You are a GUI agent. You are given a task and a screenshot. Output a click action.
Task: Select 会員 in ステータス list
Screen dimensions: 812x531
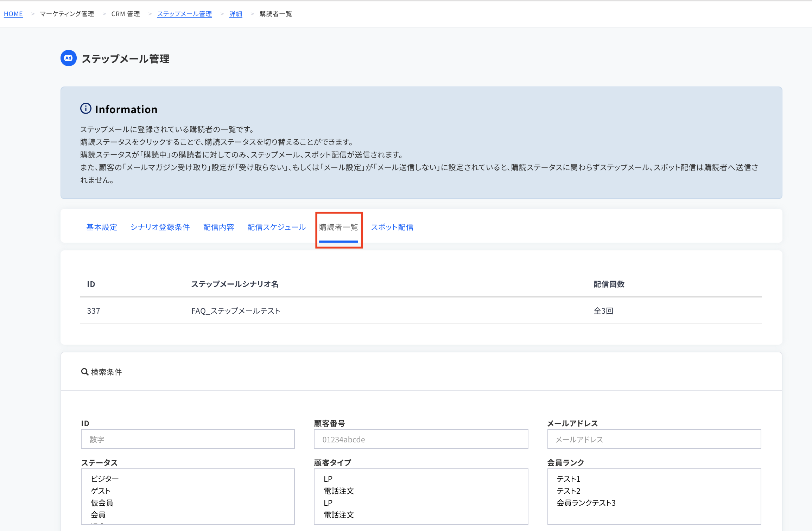click(98, 514)
